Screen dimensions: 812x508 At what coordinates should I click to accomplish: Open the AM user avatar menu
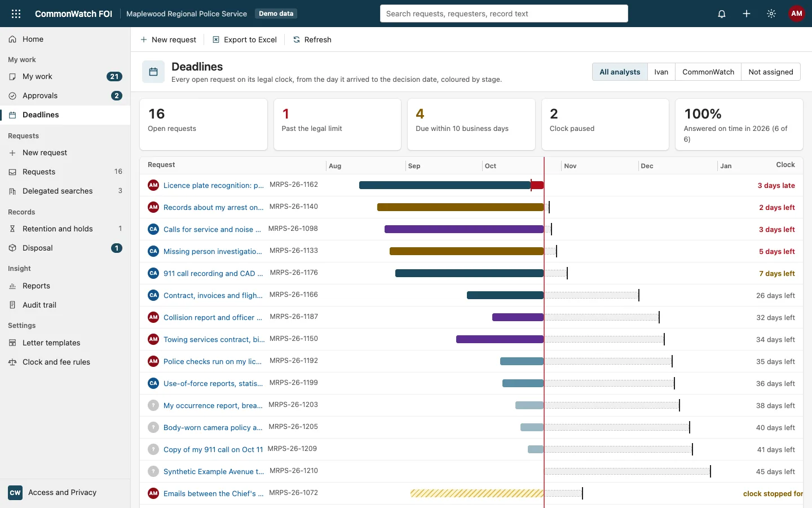pos(796,14)
